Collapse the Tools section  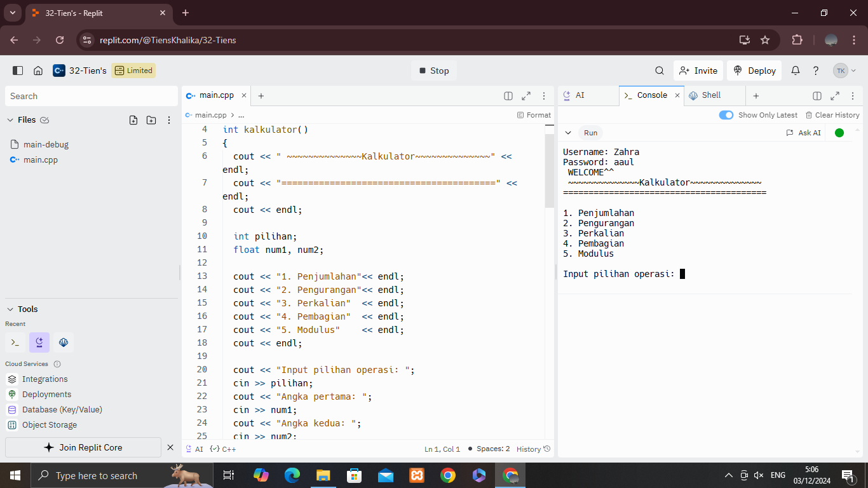pos(10,309)
